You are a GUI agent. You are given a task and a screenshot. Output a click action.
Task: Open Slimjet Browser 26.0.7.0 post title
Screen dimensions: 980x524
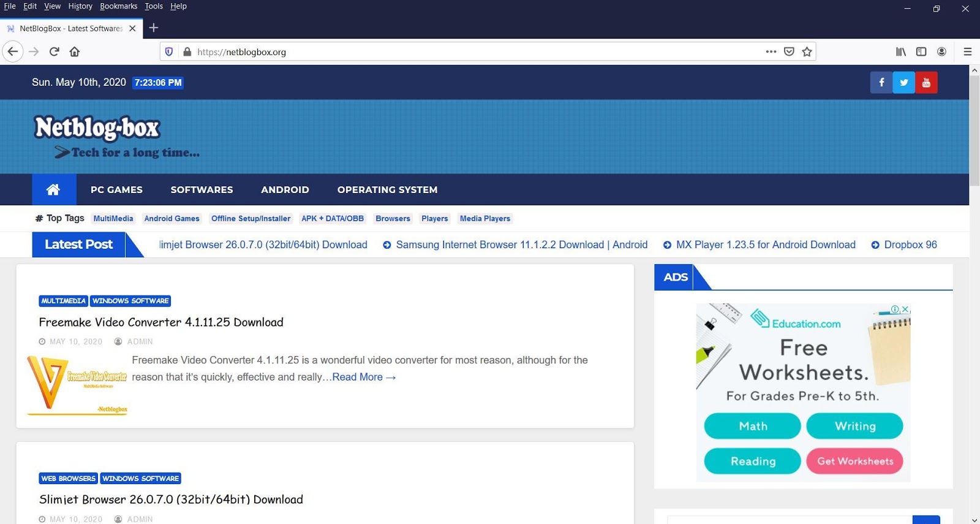tap(171, 499)
